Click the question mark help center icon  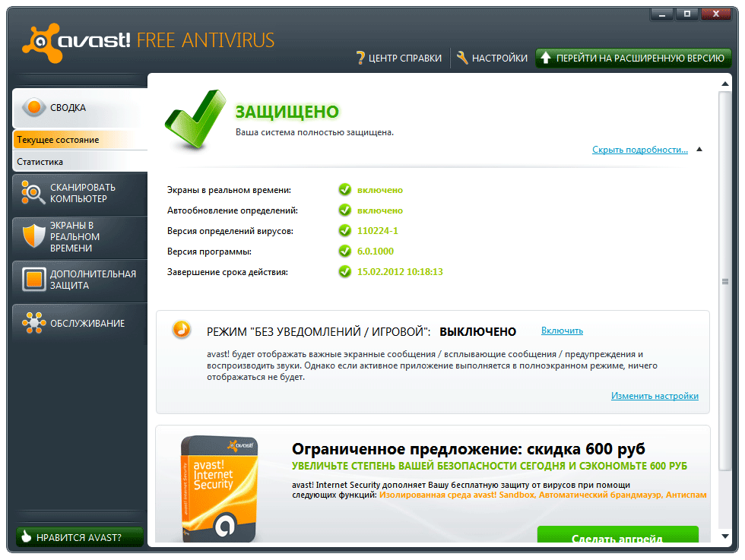pyautogui.click(x=360, y=58)
